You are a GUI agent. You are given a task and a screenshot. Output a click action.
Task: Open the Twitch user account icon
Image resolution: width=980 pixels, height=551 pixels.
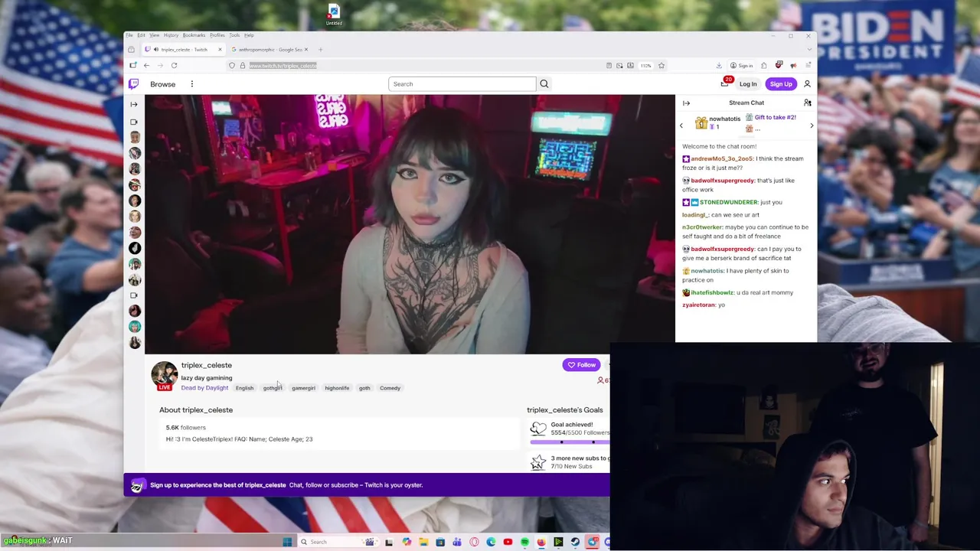click(807, 84)
